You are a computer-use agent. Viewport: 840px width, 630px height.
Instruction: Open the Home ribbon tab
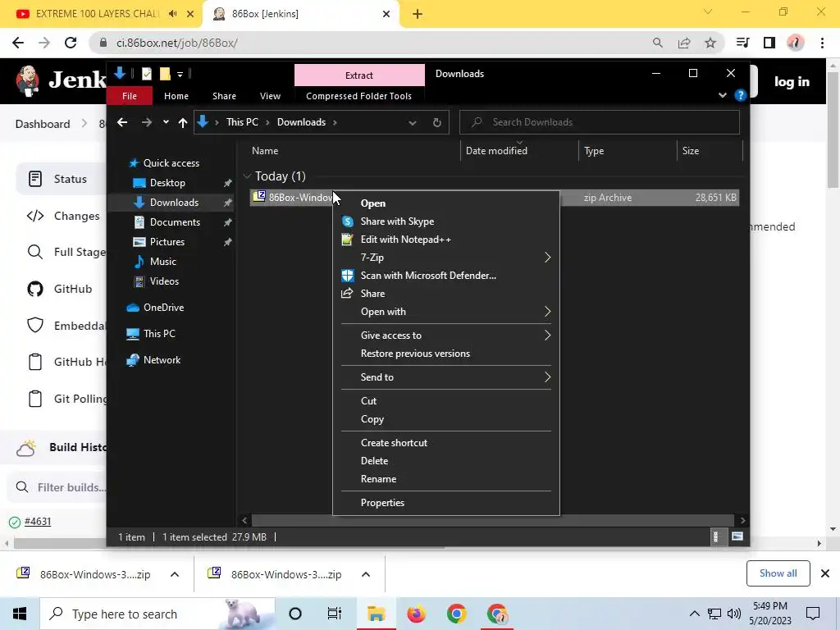point(176,96)
